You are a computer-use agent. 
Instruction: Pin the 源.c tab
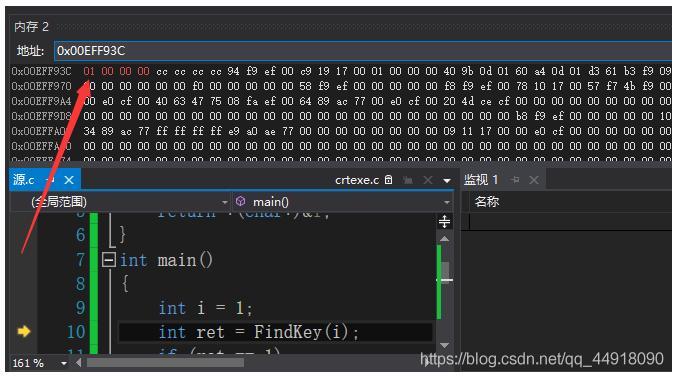click(50, 180)
